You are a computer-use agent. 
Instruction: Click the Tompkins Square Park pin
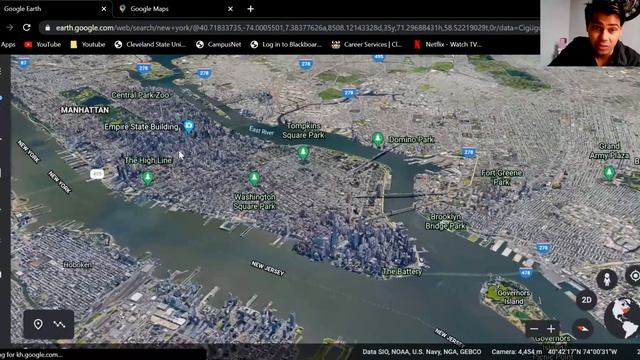click(302, 153)
